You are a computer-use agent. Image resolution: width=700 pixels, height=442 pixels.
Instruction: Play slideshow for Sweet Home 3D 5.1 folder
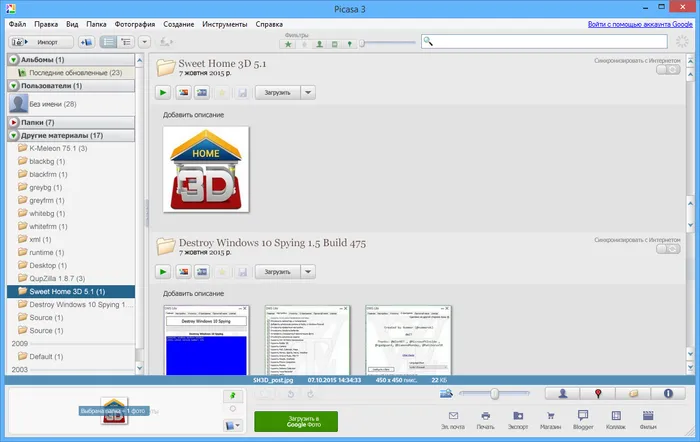[163, 92]
